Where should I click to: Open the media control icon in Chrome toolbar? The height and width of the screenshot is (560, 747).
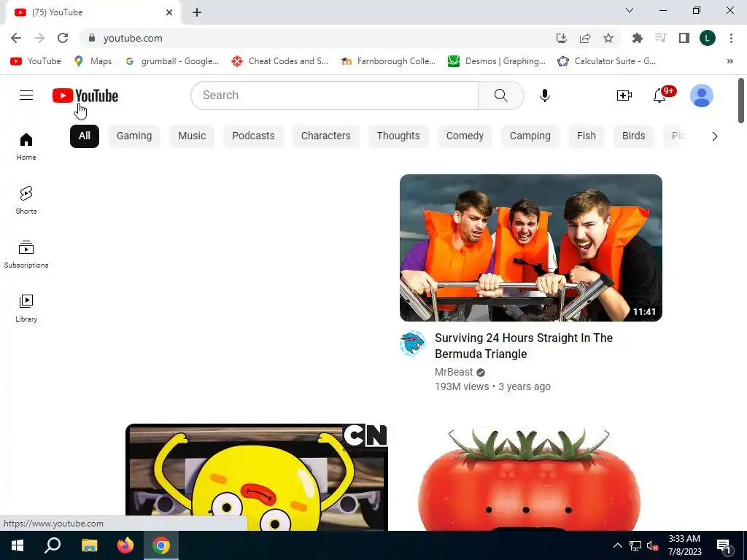[661, 38]
